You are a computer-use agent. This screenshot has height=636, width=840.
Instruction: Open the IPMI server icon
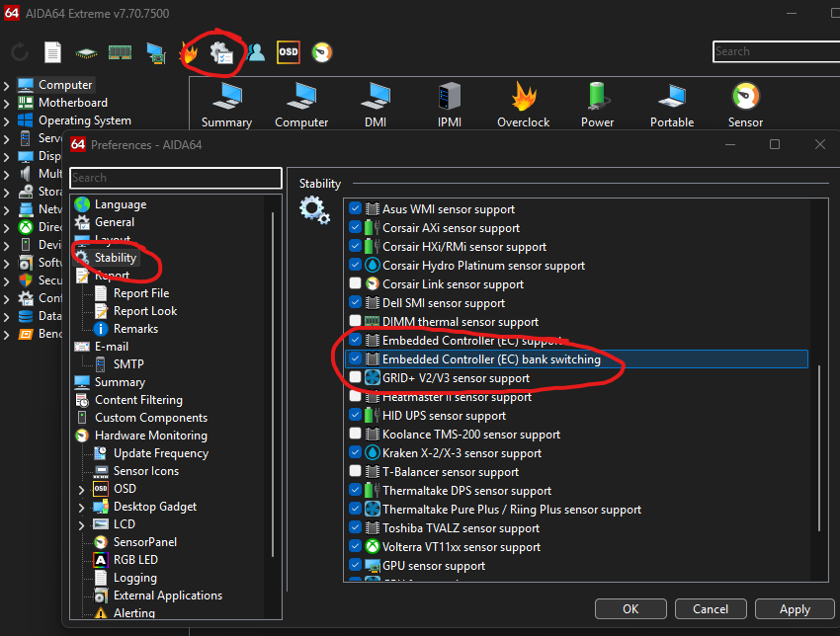pos(450,106)
